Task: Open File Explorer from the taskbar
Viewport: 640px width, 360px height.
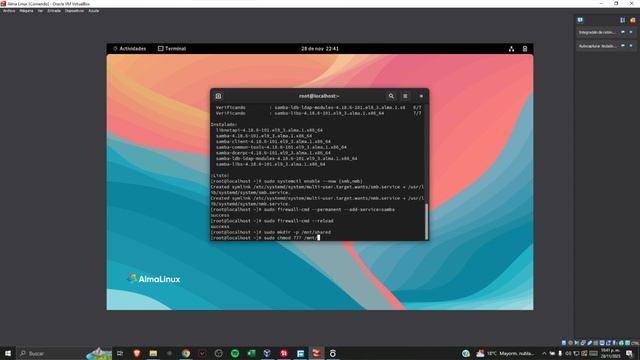Action: [x=153, y=353]
